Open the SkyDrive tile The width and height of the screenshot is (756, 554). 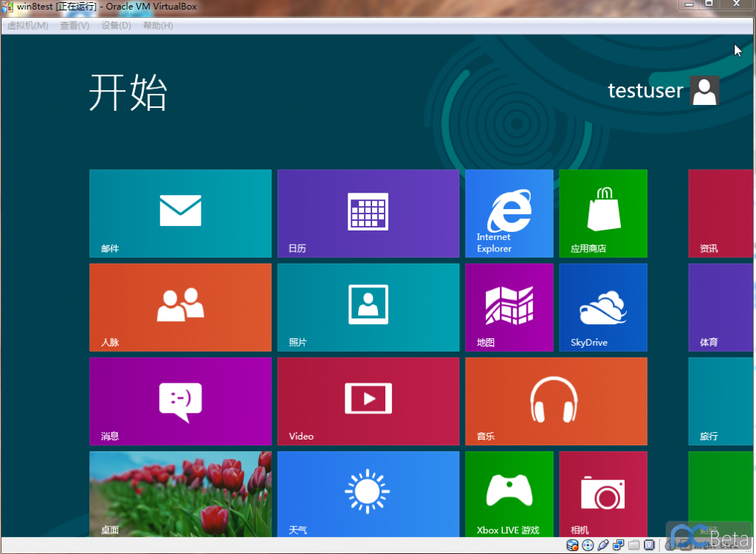pyautogui.click(x=602, y=307)
